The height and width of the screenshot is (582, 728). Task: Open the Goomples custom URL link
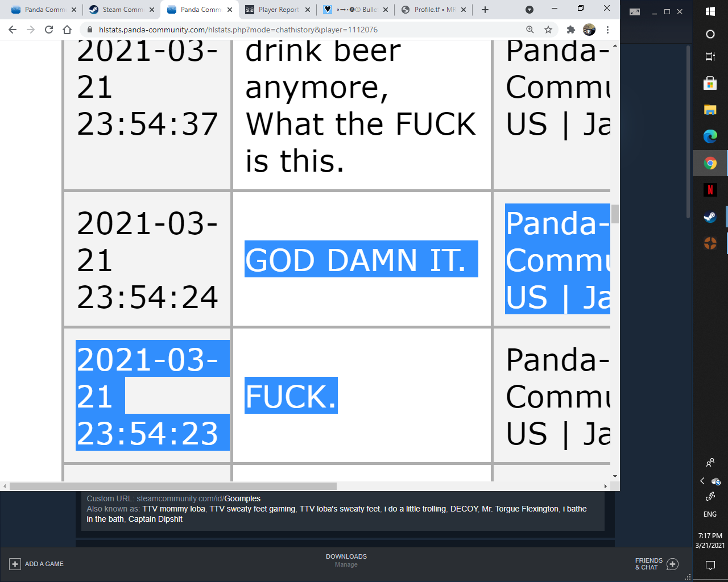(242, 498)
